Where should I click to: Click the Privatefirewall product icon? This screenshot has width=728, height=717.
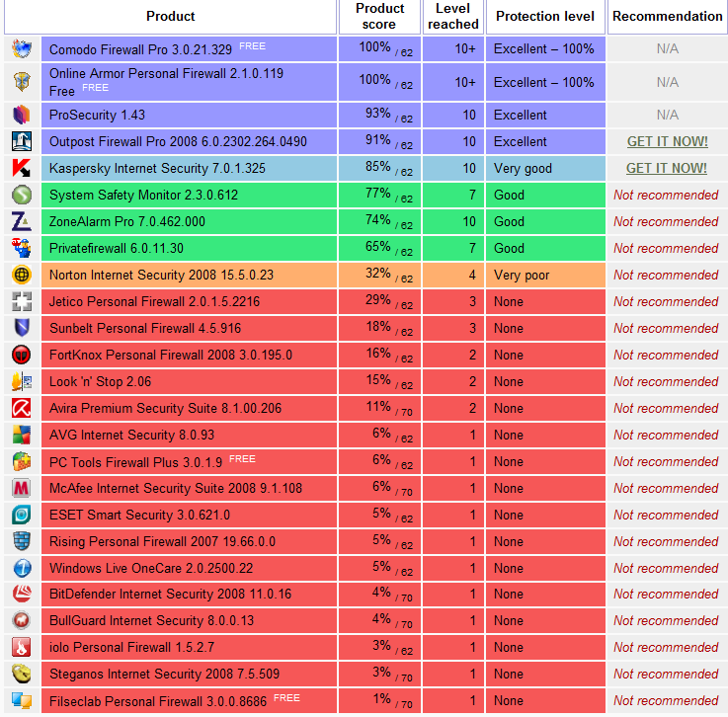[x=22, y=248]
